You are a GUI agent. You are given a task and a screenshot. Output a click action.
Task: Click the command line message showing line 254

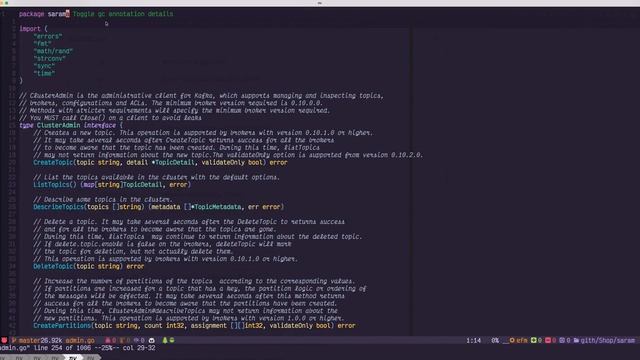[78, 348]
